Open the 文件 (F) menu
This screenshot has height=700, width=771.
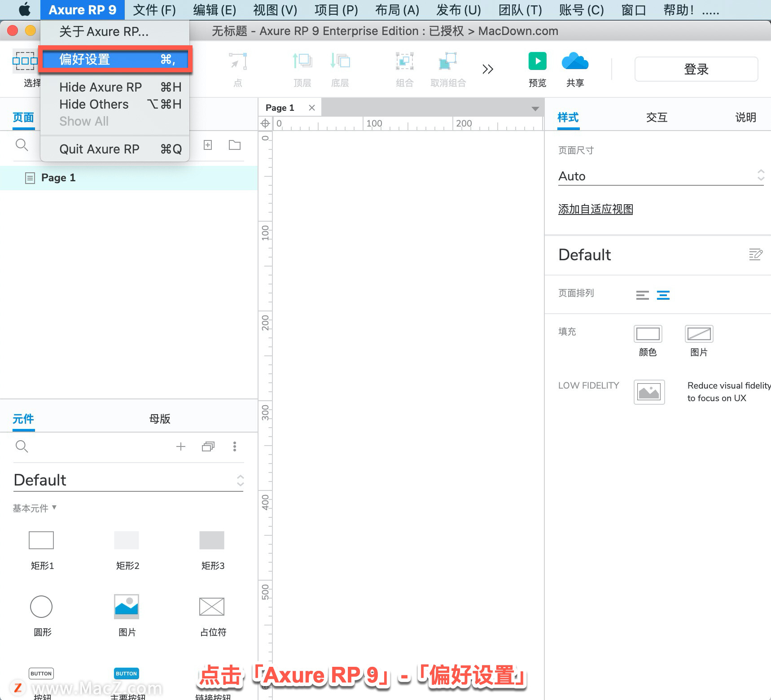154,10
